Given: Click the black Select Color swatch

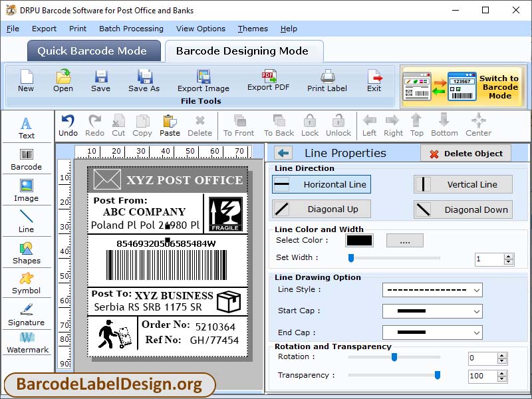Looking at the screenshot, I should tap(359, 241).
